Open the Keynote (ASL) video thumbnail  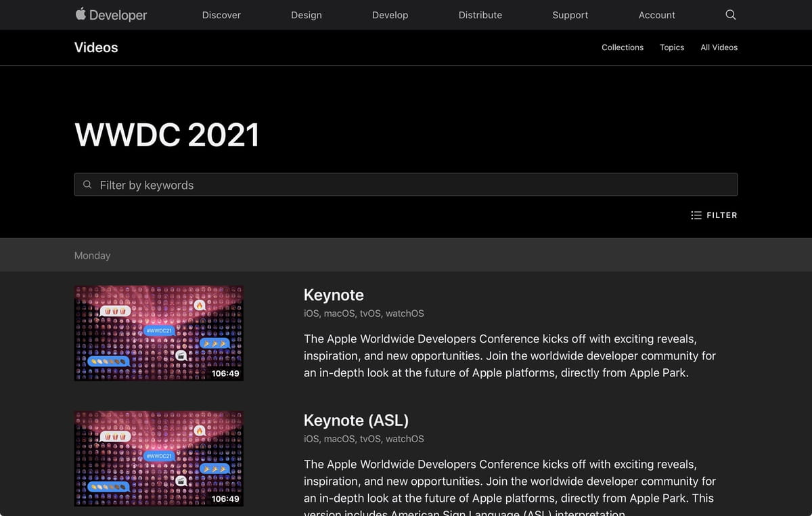coord(159,458)
